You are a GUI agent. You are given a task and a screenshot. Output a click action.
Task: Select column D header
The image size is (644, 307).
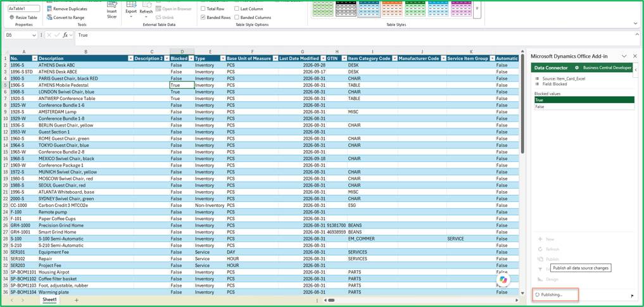[182, 52]
